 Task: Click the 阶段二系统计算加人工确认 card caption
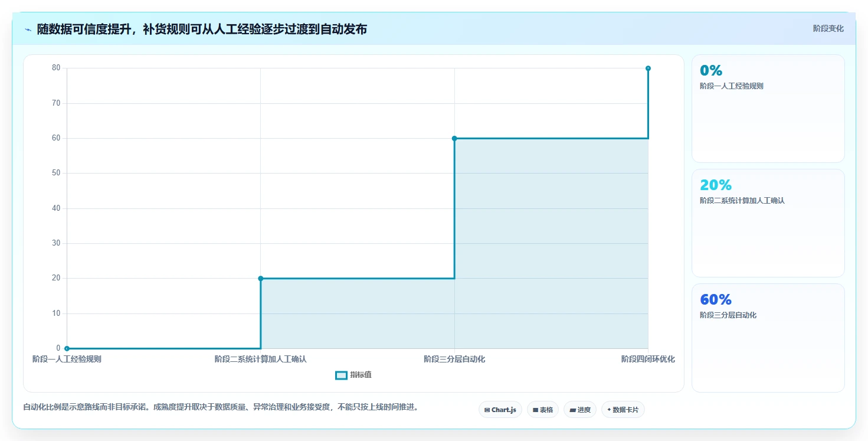(742, 201)
